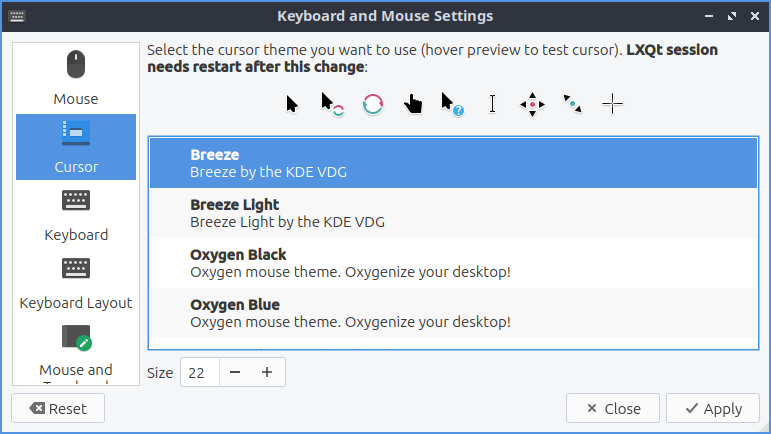
Task: Choose the Oxygen Black cursor theme
Action: [x=453, y=263]
